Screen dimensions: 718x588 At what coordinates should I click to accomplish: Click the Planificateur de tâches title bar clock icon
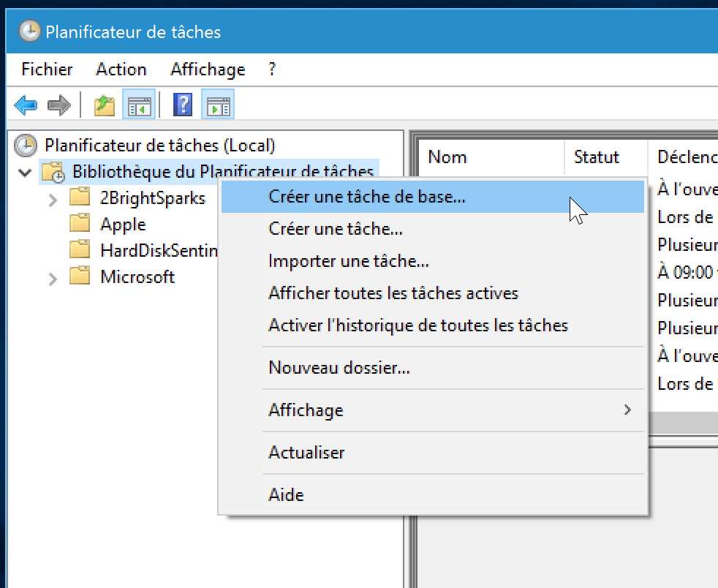[29, 31]
